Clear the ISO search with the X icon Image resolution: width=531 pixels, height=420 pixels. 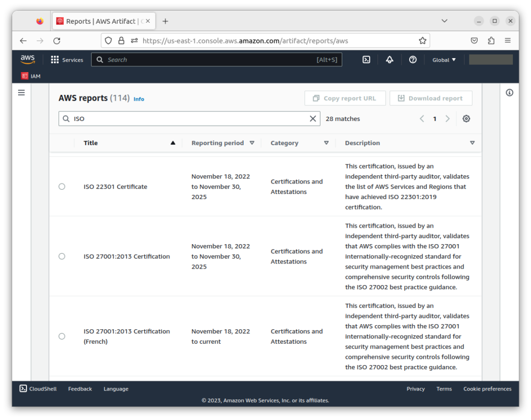[x=313, y=118]
